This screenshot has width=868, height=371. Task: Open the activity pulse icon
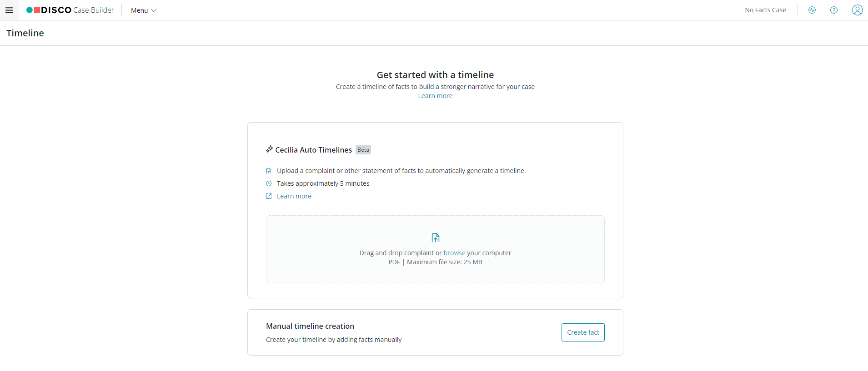(812, 10)
